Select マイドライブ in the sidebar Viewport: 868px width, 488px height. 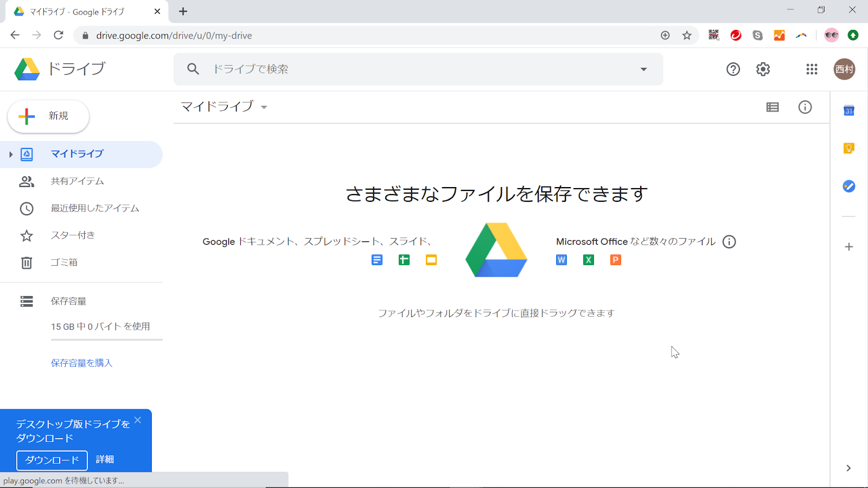(x=81, y=155)
